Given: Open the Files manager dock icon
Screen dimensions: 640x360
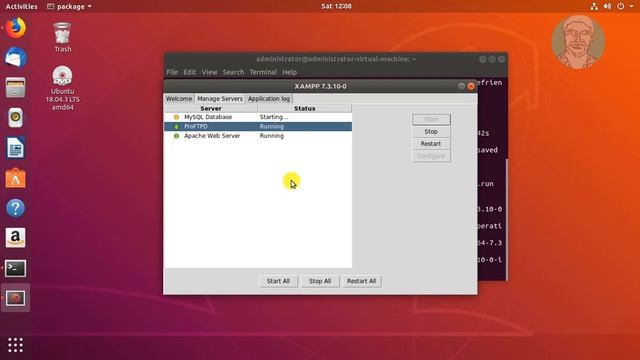Looking at the screenshot, I should point(16,88).
